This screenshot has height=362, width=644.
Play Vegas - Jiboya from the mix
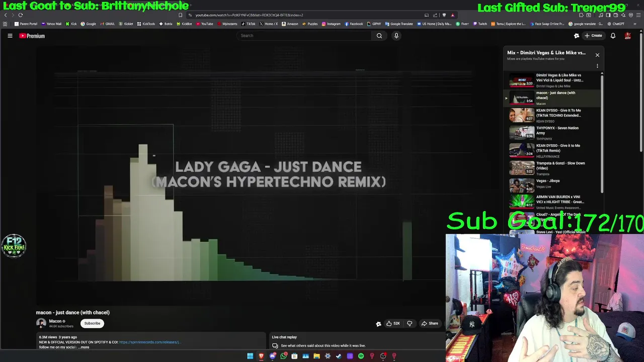pos(553,186)
